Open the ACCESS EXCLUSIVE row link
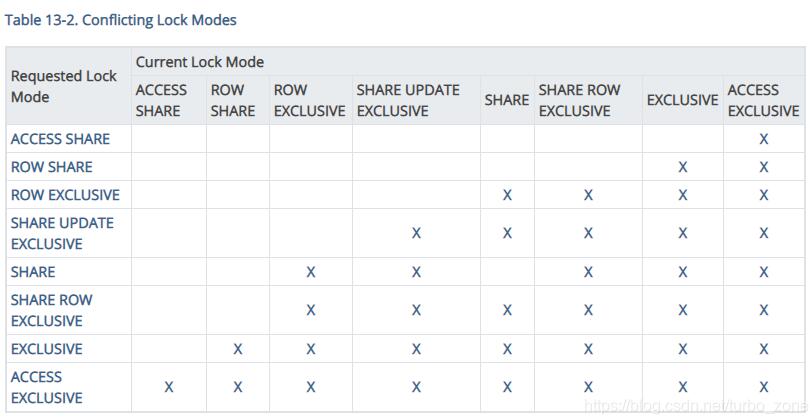Screen dimensions: 812x417 (x=46, y=387)
